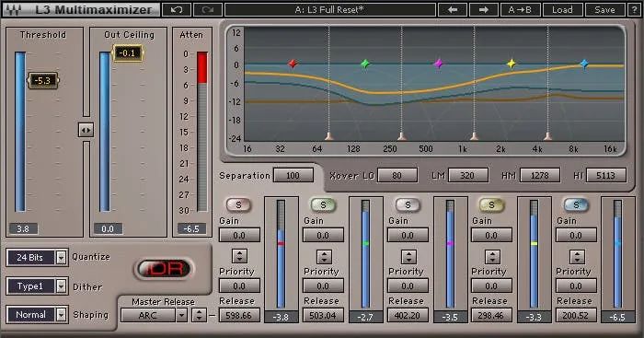The image size is (644, 338).
Task: Open the Dither Type1 dropdown
Action: (x=62, y=286)
